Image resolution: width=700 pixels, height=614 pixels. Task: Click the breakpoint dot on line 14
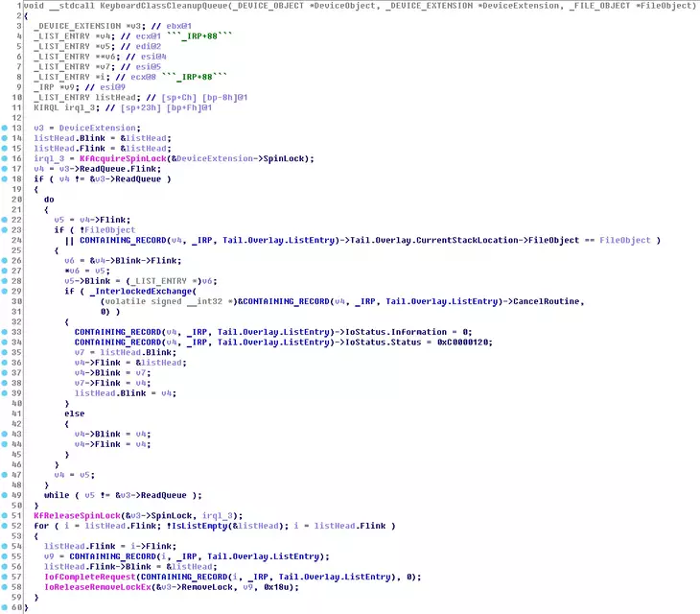(5, 138)
